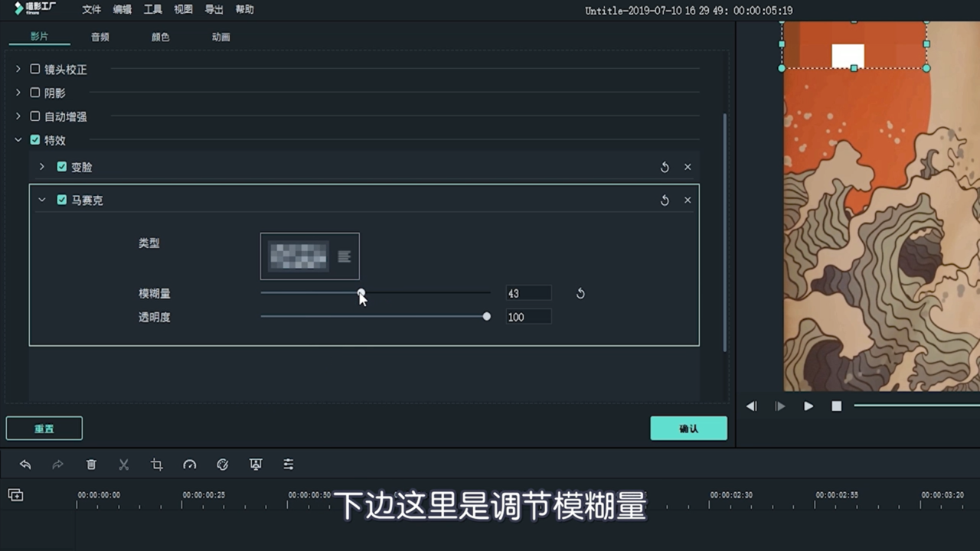Click the preview playback progress bar
This screenshot has width=980, height=551.
pos(916,406)
